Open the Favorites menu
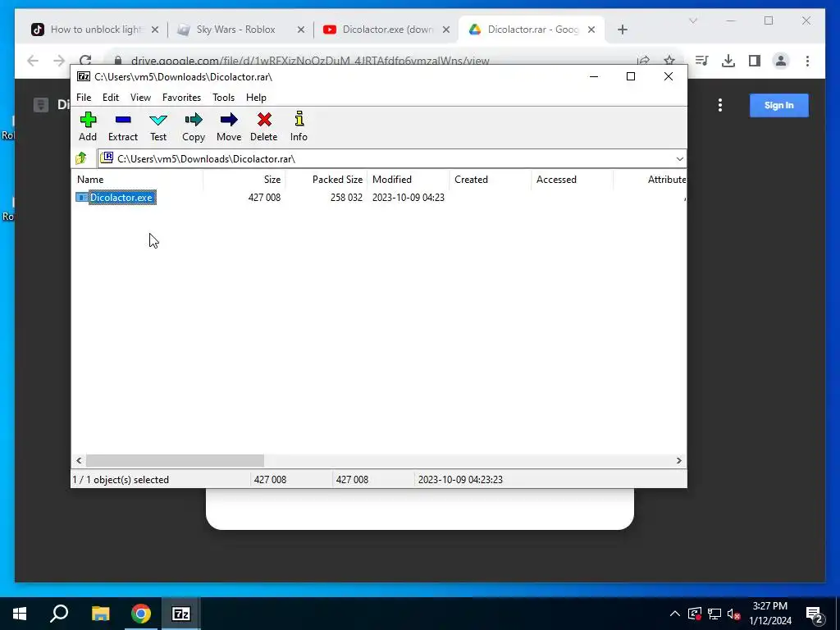 click(x=181, y=98)
